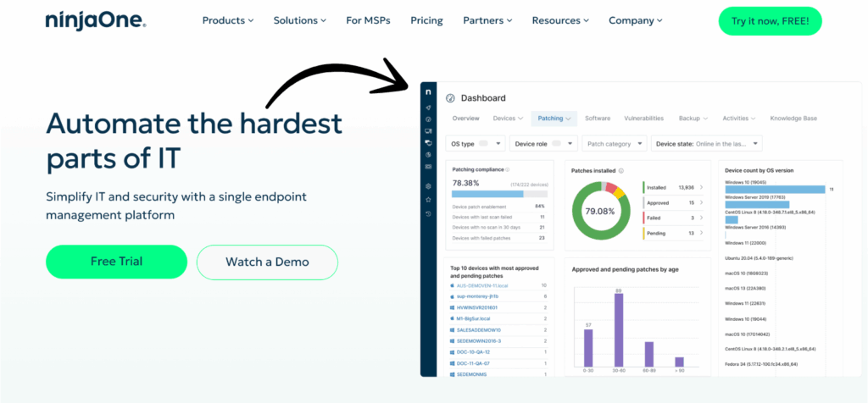Open the OS type filter dropdown

point(476,144)
